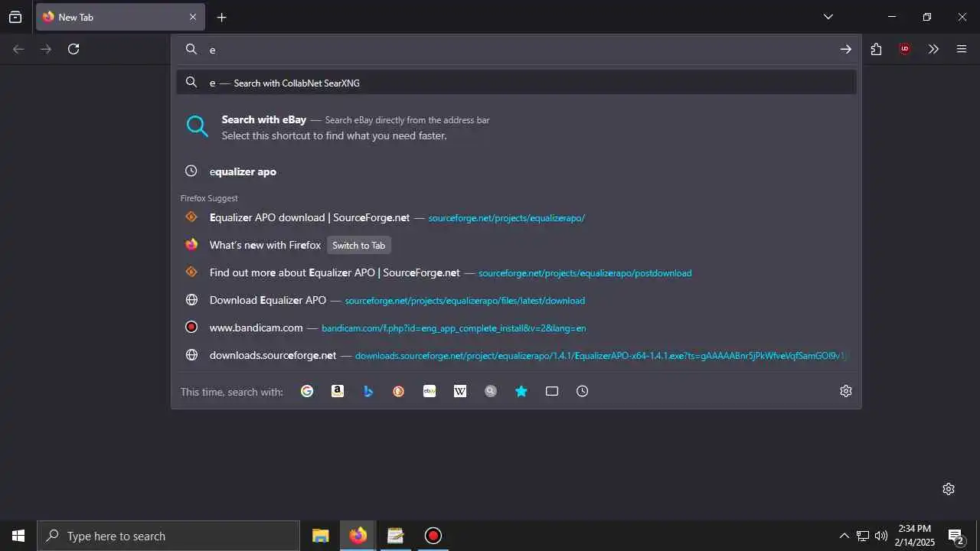
Task: Open Equalizer APO download SourceForge.net suggestion
Action: click(516, 217)
